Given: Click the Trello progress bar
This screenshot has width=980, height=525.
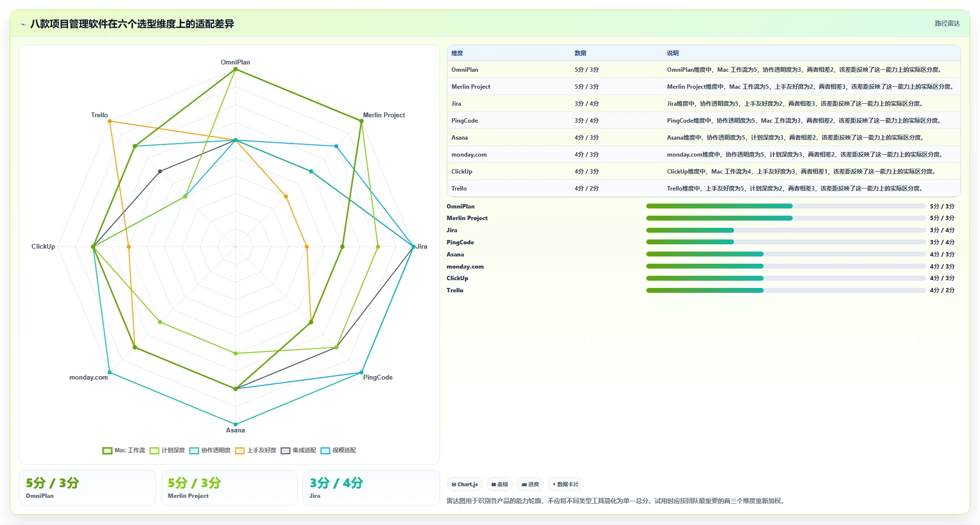Looking at the screenshot, I should 786,290.
